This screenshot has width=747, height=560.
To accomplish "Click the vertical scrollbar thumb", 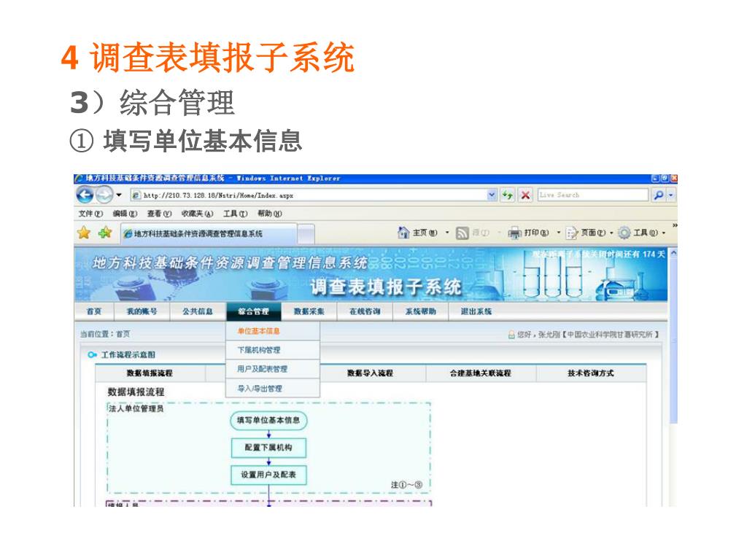I will pyautogui.click(x=673, y=341).
